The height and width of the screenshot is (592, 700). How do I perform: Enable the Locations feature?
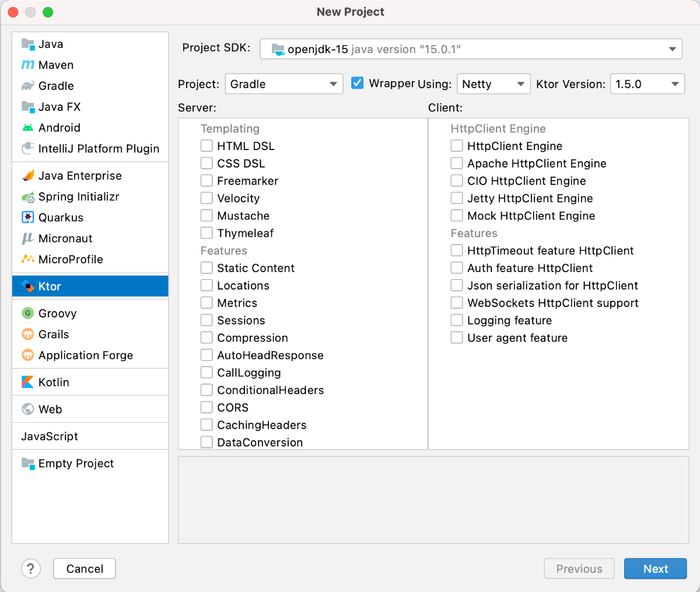[x=206, y=285]
